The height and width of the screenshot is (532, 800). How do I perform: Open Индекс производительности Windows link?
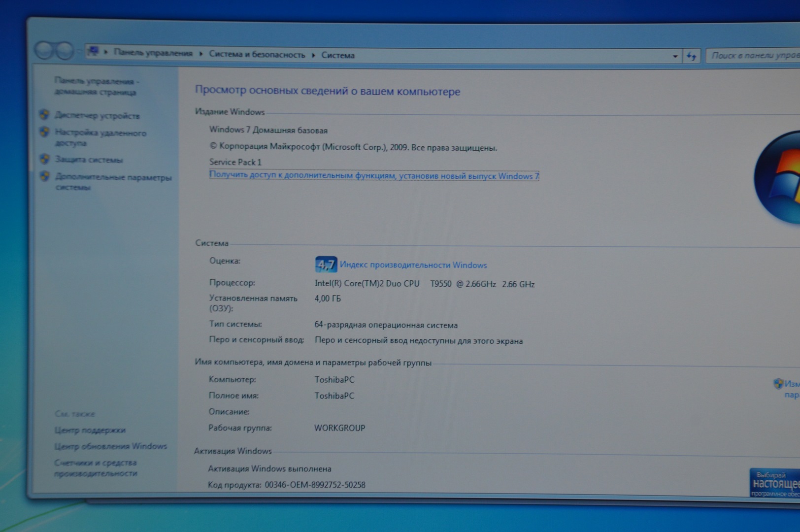[x=413, y=265]
